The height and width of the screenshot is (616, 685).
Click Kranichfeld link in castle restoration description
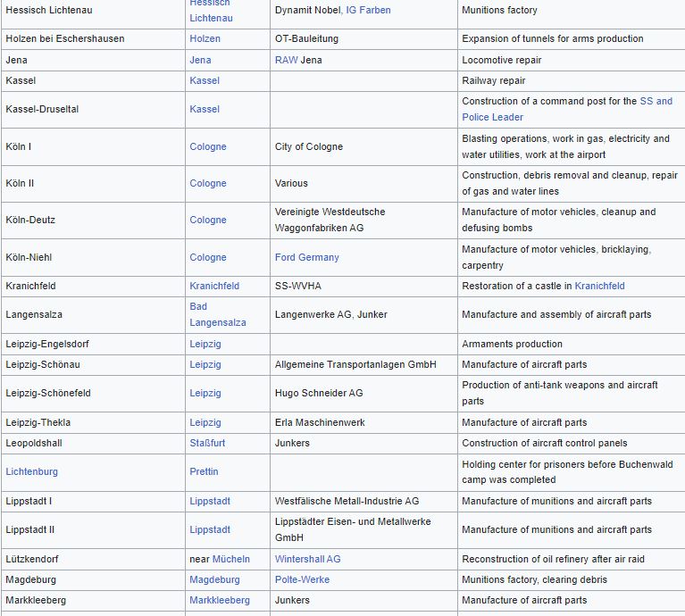click(599, 286)
